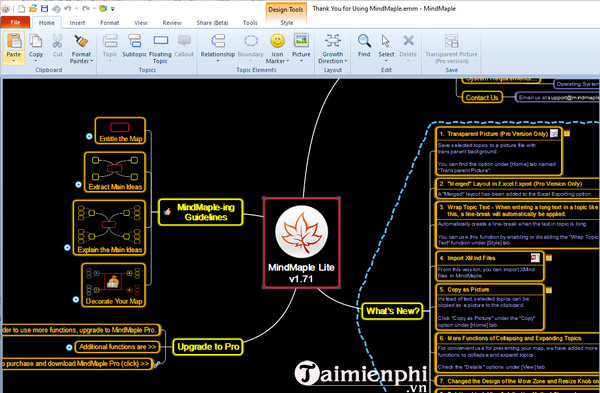Image resolution: width=600 pixels, height=393 pixels.
Task: Select the Upgrade to Pro topic
Action: click(208, 347)
